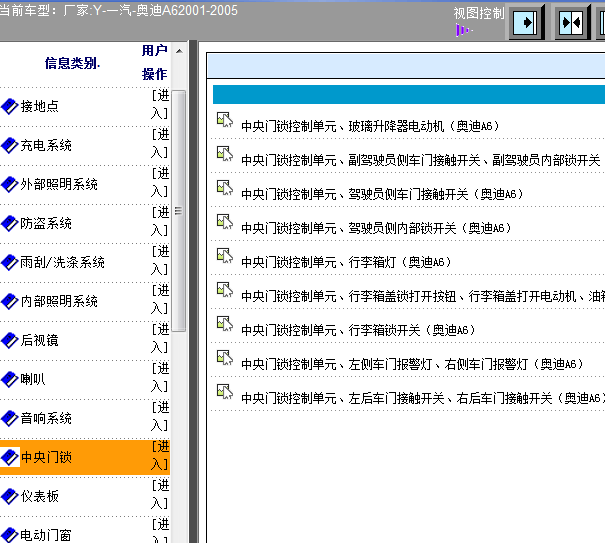This screenshot has width=605, height=543.
Task: Select 仪表板 category text
Action: click(39, 496)
